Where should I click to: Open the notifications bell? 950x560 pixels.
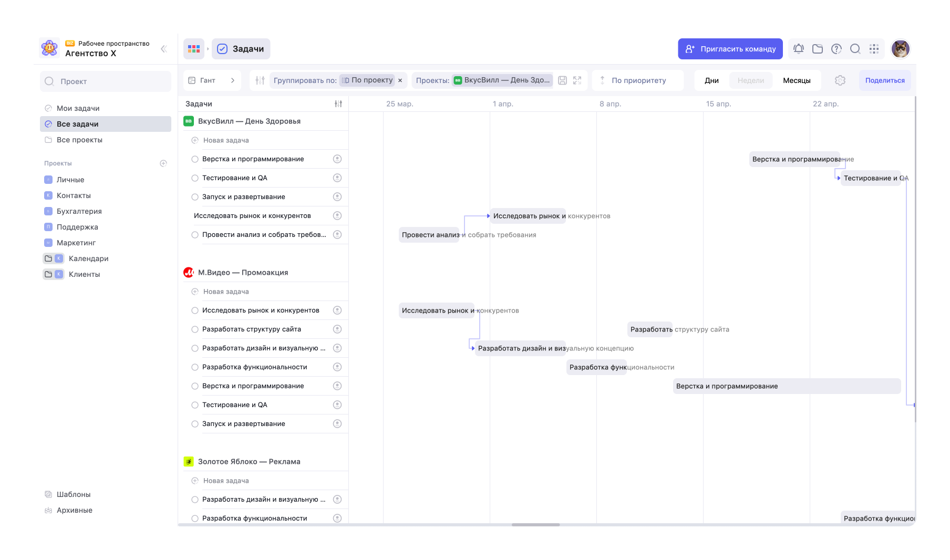(x=799, y=49)
